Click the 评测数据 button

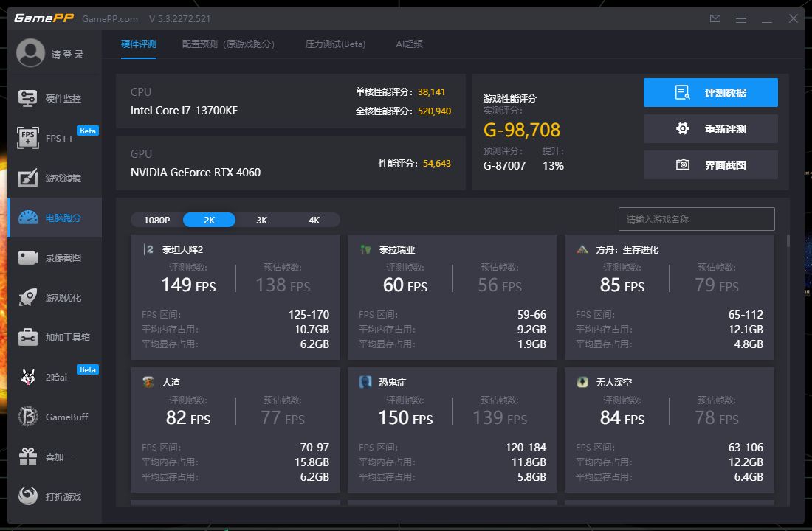(710, 93)
